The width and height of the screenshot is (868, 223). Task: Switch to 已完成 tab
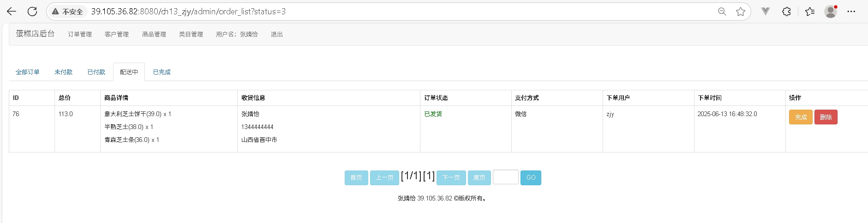tap(162, 72)
